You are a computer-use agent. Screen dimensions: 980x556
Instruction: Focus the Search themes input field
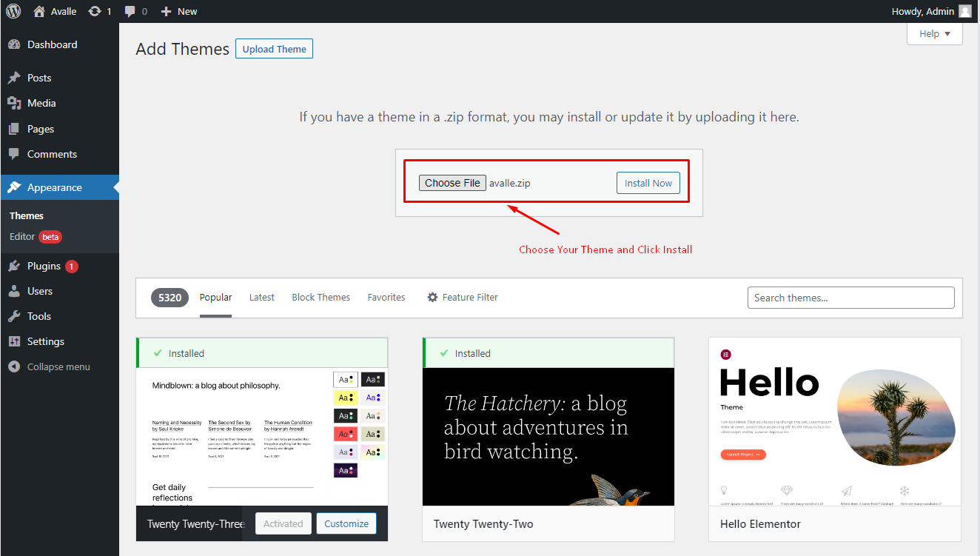point(851,298)
